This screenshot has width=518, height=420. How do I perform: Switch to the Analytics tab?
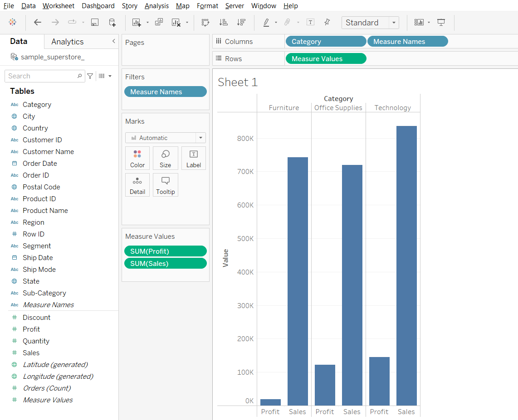68,42
